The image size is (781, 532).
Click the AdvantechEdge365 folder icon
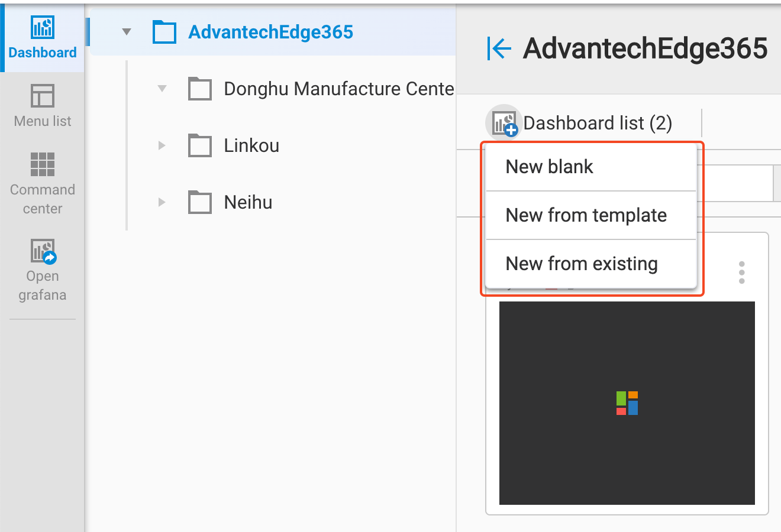164,32
